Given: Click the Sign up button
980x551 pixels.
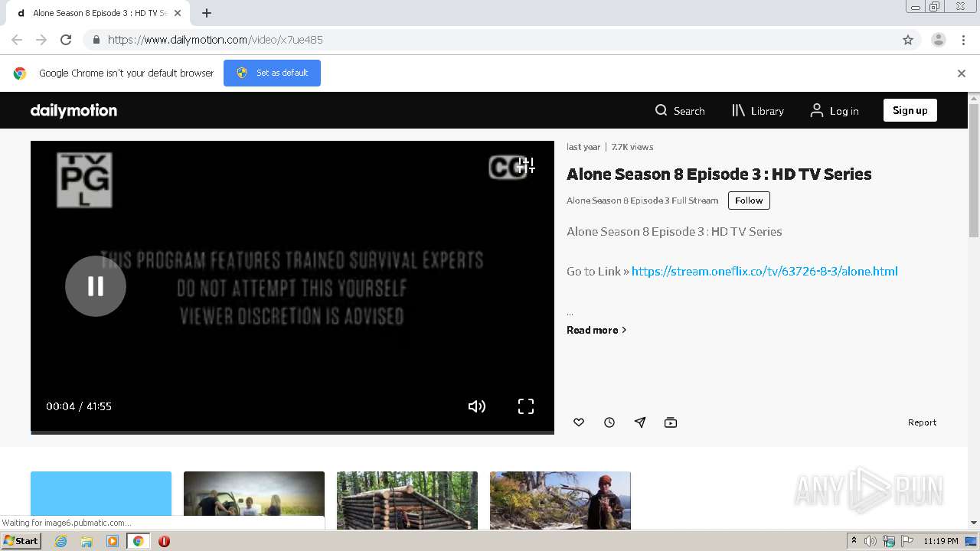Looking at the screenshot, I should 910,110.
